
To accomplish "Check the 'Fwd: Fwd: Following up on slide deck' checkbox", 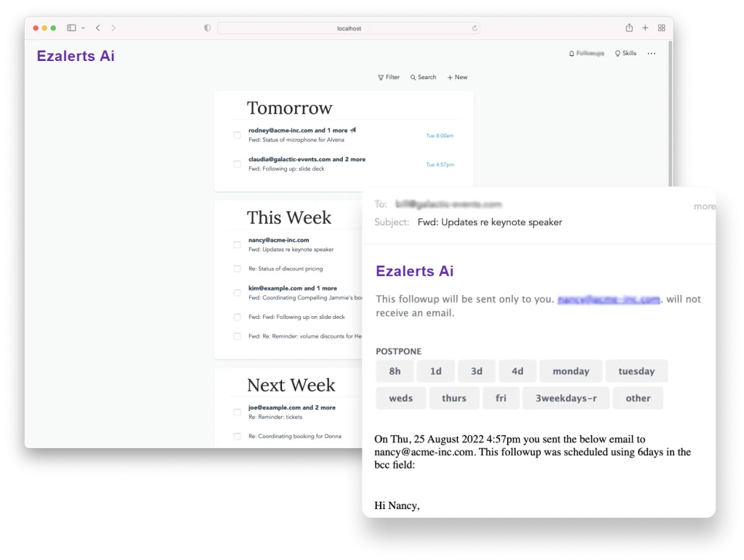I will point(238,317).
